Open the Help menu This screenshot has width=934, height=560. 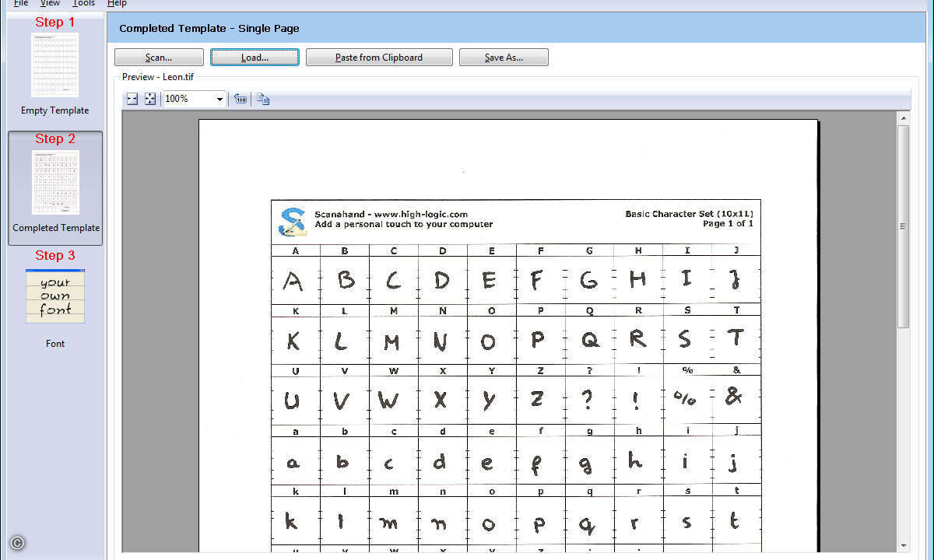tap(117, 3)
